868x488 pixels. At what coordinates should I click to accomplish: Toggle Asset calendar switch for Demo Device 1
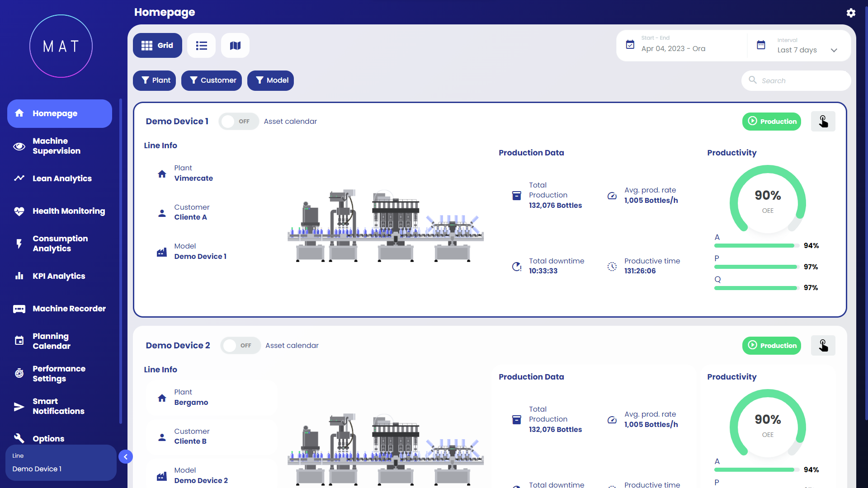[x=238, y=122]
